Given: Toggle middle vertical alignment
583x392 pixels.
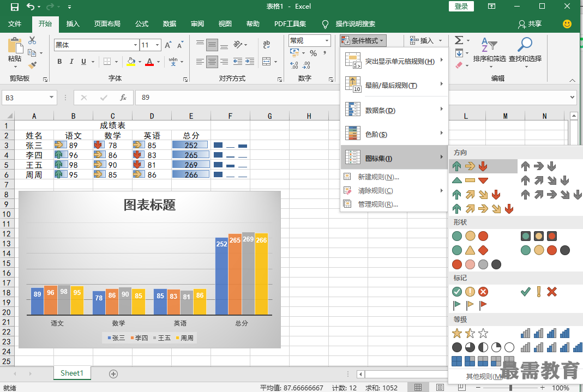Looking at the screenshot, I should tap(212, 45).
